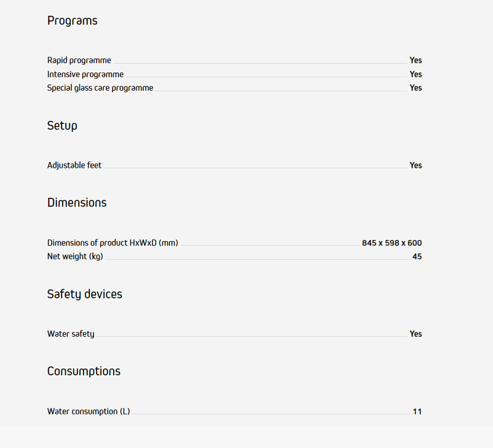Click the Yes value for Adjustable feet
Image resolution: width=493 pixels, height=448 pixels.
[415, 165]
